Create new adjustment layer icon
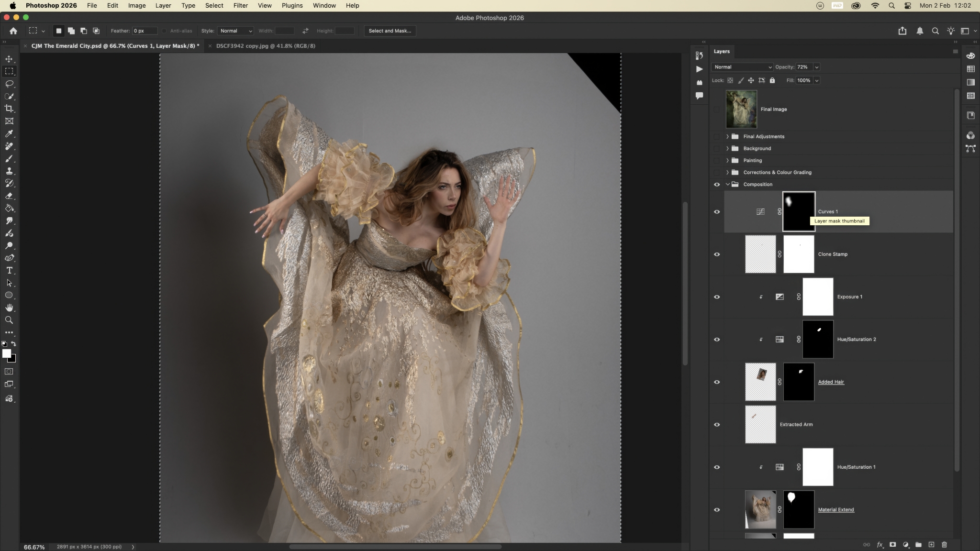Screen dimensions: 980x551 tap(905, 544)
